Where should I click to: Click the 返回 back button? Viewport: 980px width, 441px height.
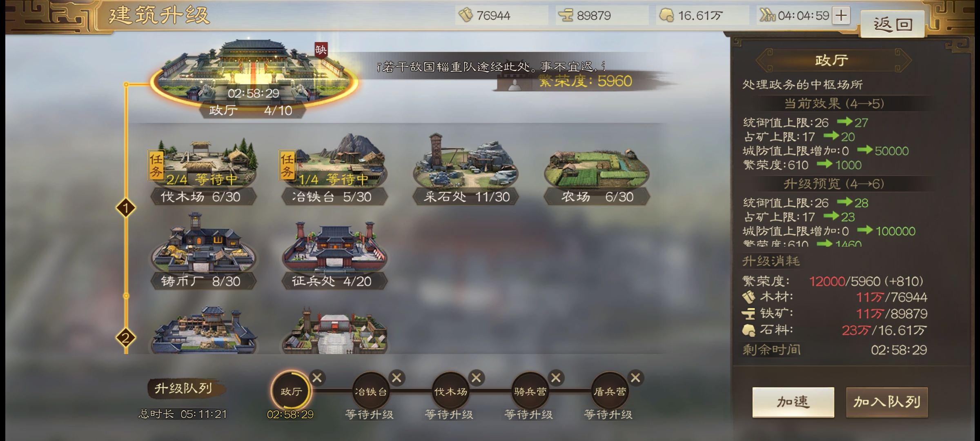pyautogui.click(x=893, y=24)
